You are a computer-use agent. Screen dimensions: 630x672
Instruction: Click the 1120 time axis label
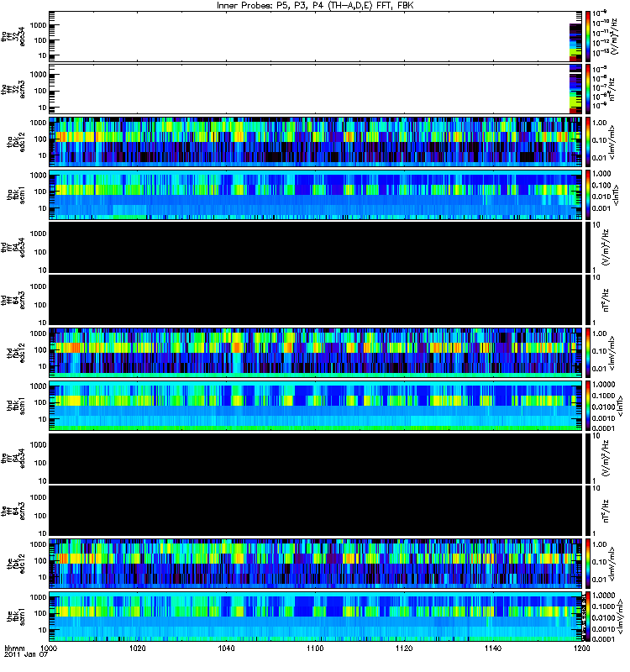[404, 648]
